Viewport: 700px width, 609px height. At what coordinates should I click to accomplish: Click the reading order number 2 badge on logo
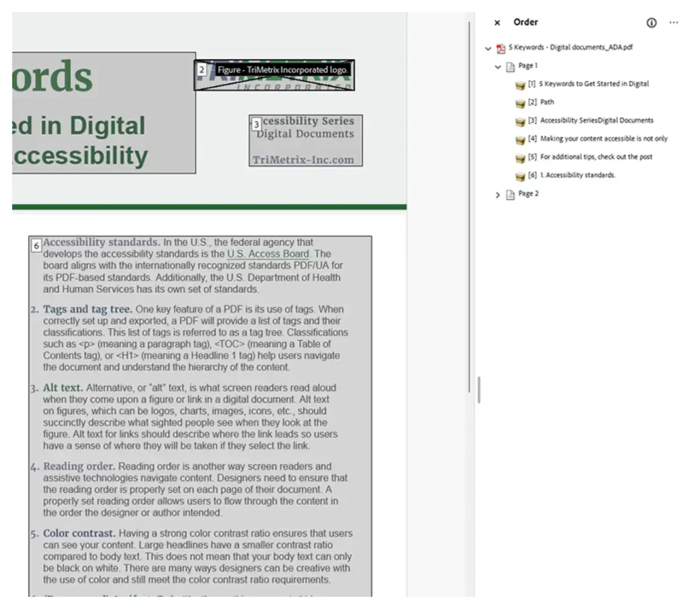pyautogui.click(x=202, y=69)
